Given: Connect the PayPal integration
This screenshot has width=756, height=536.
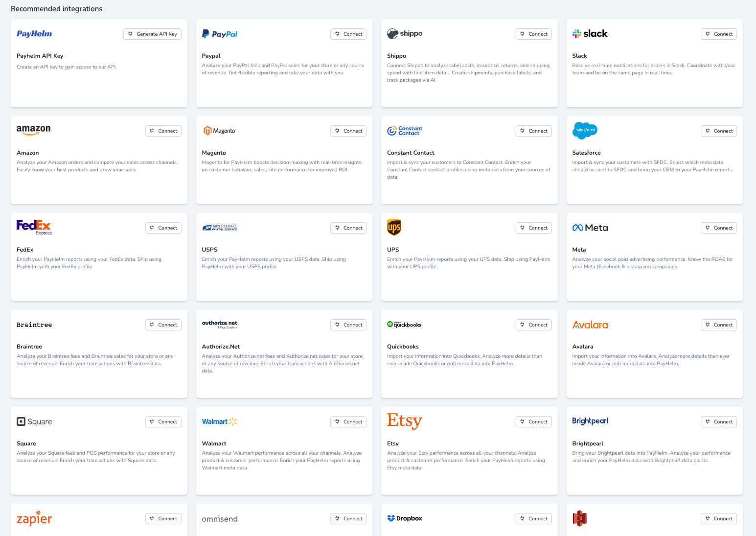Looking at the screenshot, I should [348, 34].
